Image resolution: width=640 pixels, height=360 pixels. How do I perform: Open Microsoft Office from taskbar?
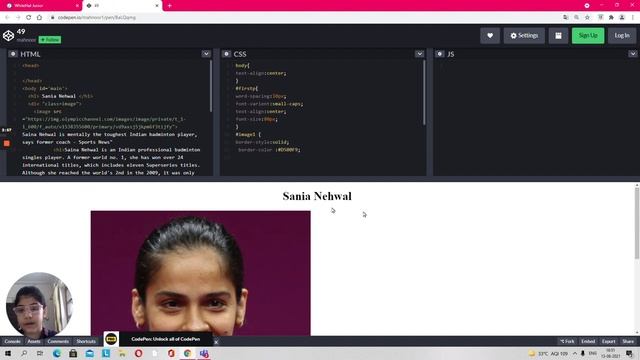pos(171,353)
